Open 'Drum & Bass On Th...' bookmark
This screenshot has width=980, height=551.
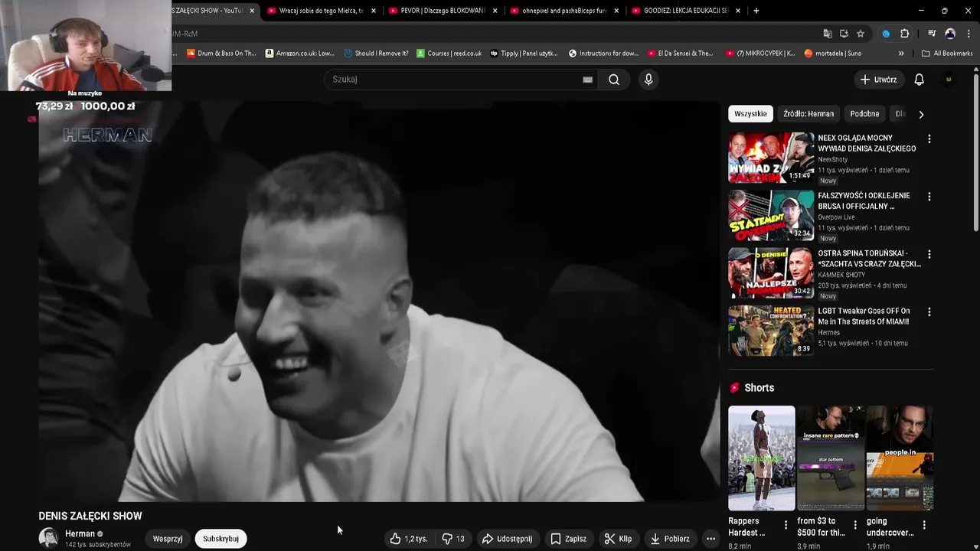[x=221, y=54]
